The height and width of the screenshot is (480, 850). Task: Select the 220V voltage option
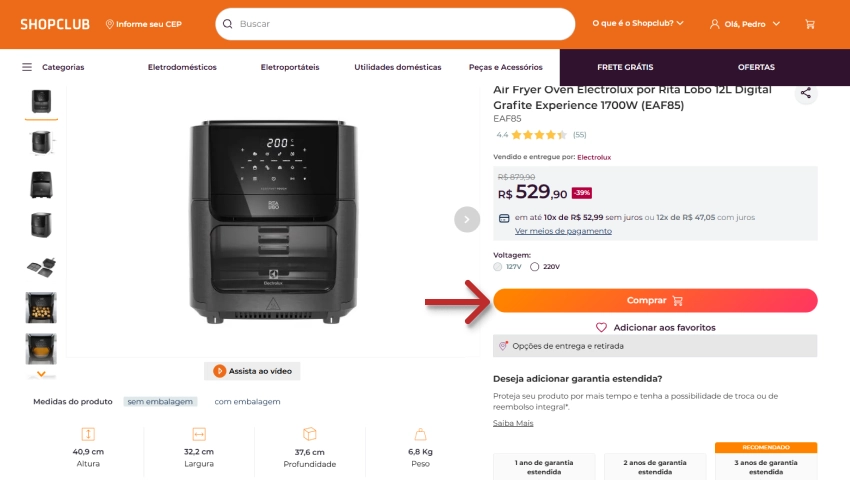coord(535,267)
